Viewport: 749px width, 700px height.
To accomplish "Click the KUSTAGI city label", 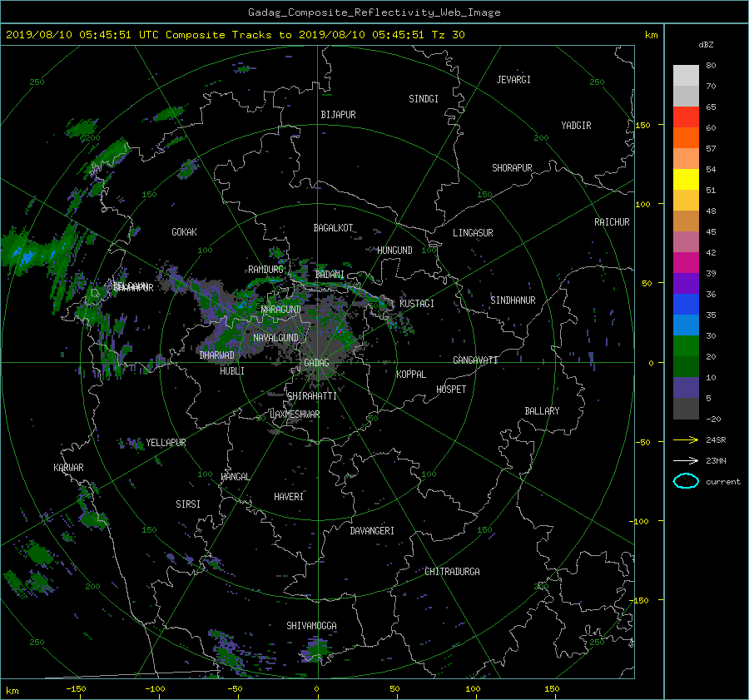I will (417, 304).
